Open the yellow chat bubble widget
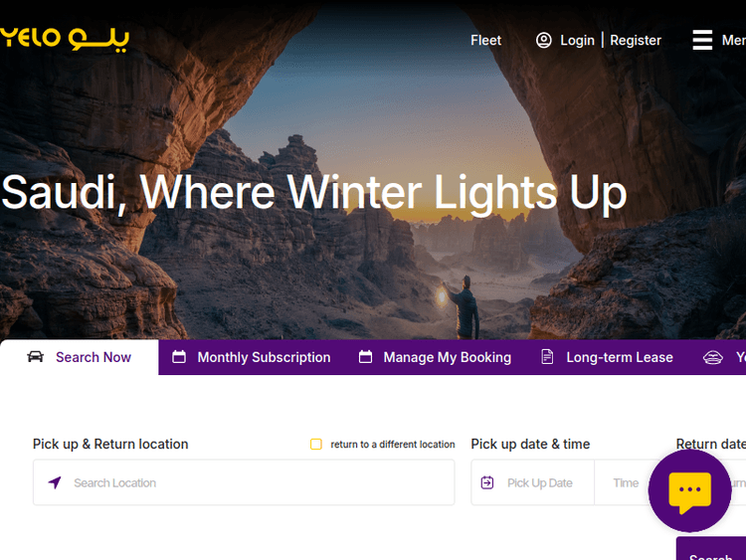 (x=689, y=490)
